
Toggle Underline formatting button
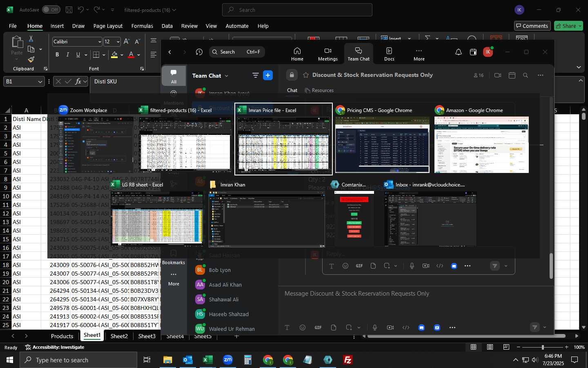coord(78,54)
